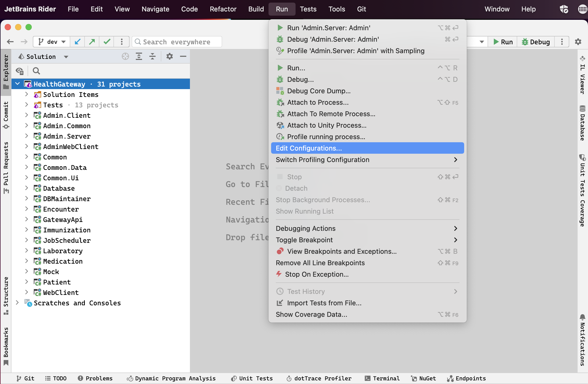Open the Unit Tests tool window button
The width and height of the screenshot is (588, 384).
click(252, 378)
